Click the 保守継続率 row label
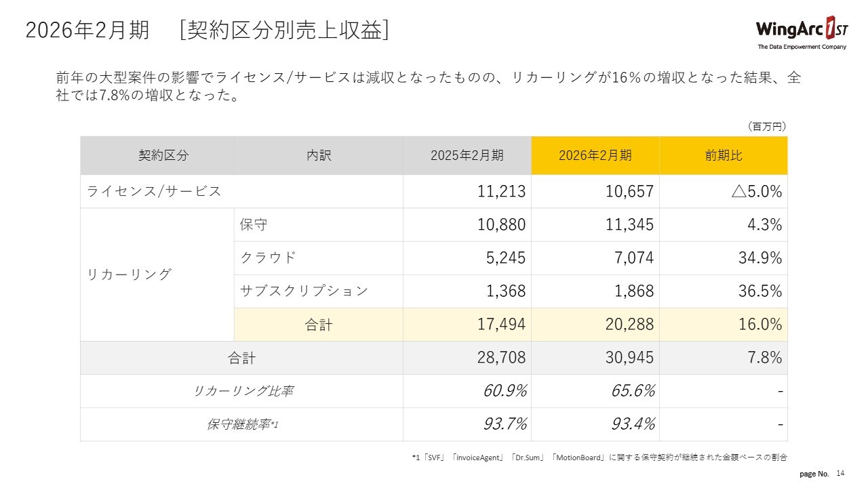Image resolution: width=868 pixels, height=488 pixels. (x=243, y=424)
